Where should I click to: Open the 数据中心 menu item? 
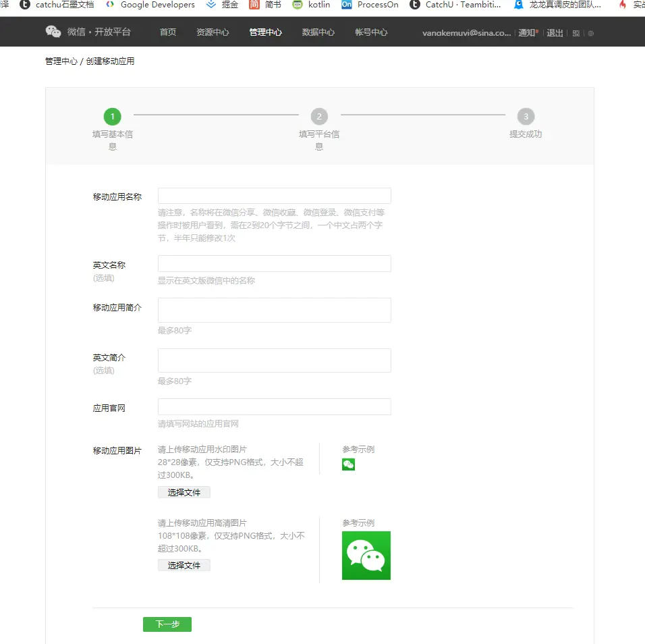318,31
